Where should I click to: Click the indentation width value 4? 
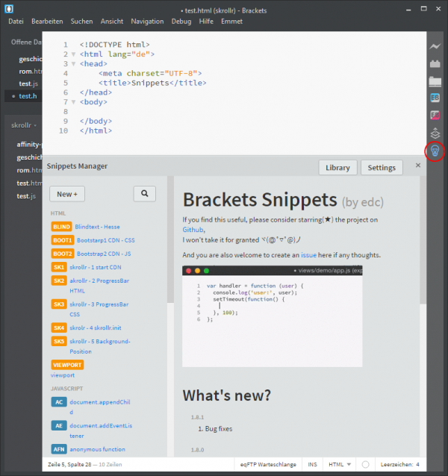[417, 465]
